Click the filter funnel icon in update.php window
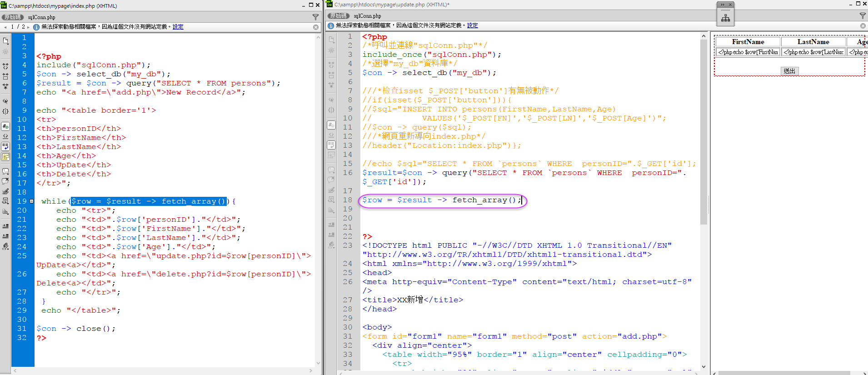The height and width of the screenshot is (375, 868). click(x=863, y=16)
